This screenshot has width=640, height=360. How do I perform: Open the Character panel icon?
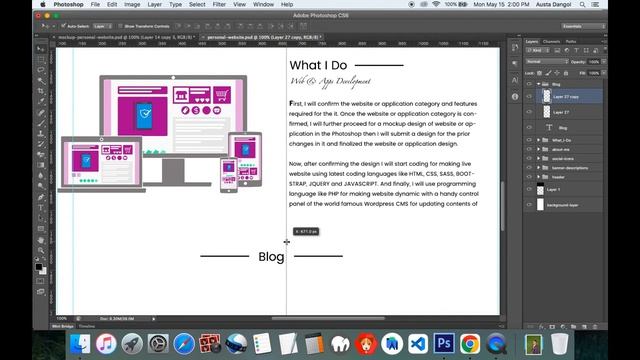tap(515, 80)
